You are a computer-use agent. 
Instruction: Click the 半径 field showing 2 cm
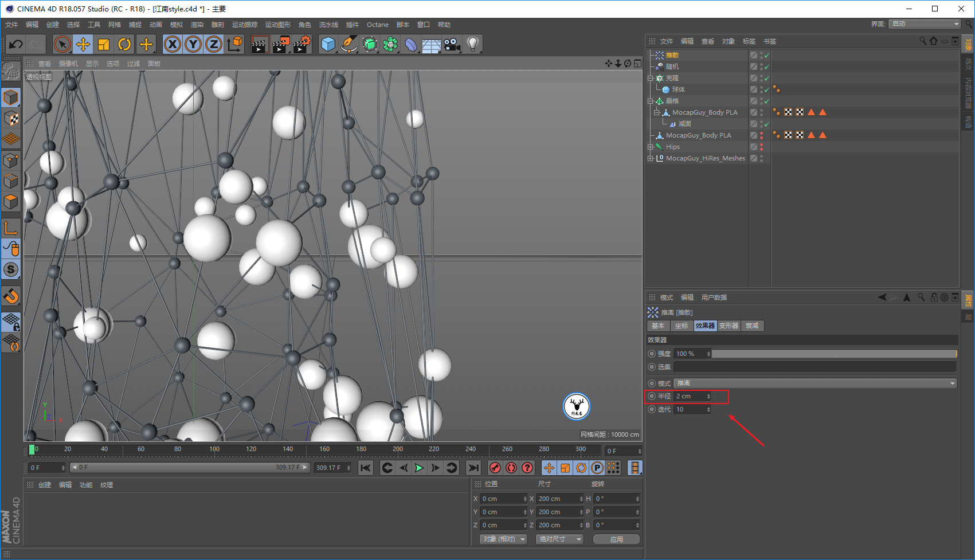[x=692, y=396]
